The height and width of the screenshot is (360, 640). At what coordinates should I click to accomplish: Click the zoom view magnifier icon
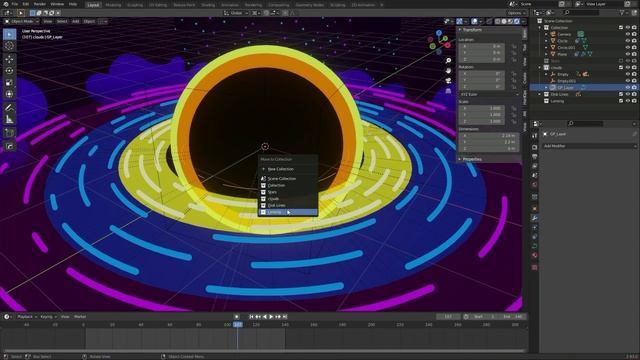coord(448,60)
